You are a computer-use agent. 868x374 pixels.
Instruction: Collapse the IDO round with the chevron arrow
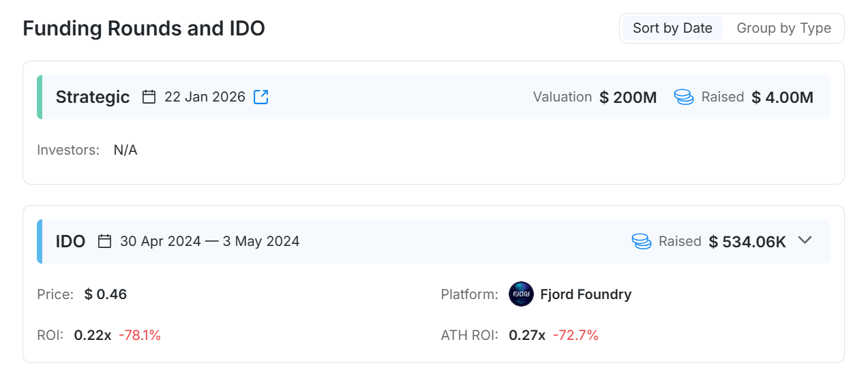click(805, 240)
